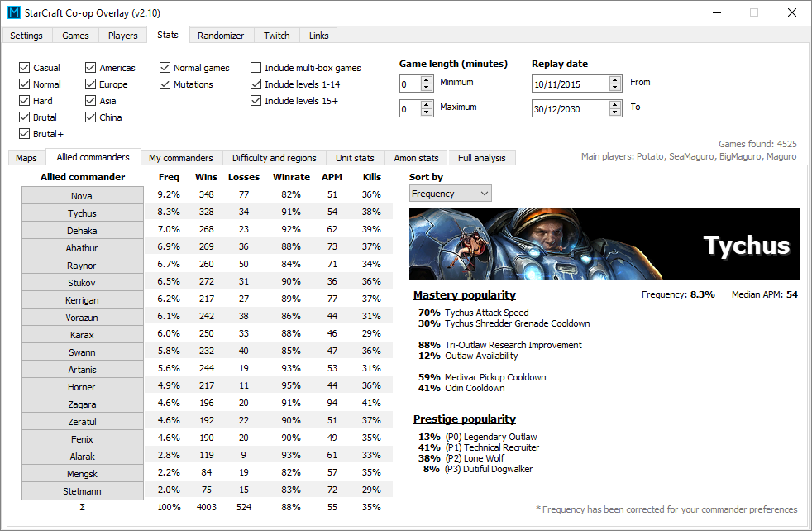Go to the Links tab

point(318,36)
